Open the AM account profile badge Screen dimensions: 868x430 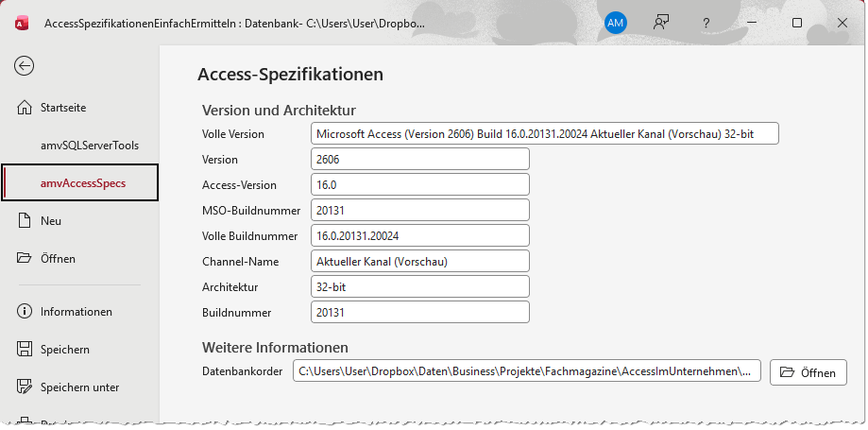pos(616,23)
